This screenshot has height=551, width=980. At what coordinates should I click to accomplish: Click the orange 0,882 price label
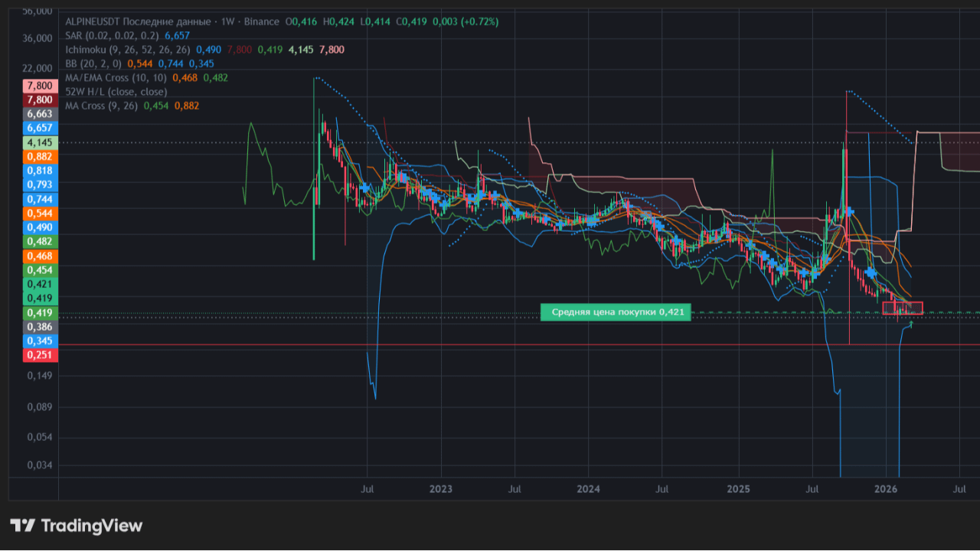point(39,156)
